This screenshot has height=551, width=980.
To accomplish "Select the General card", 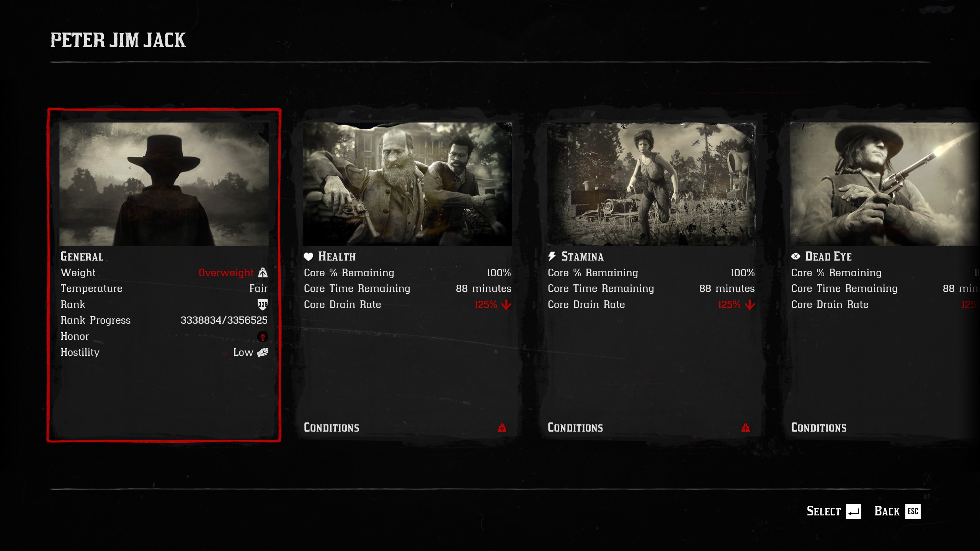I will pos(164,275).
